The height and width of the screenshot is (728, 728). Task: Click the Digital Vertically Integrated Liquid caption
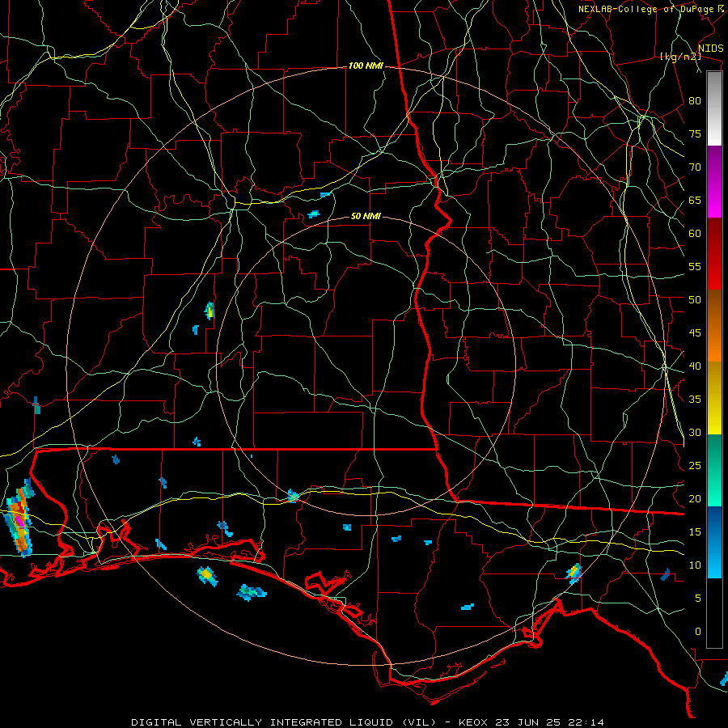[368, 722]
